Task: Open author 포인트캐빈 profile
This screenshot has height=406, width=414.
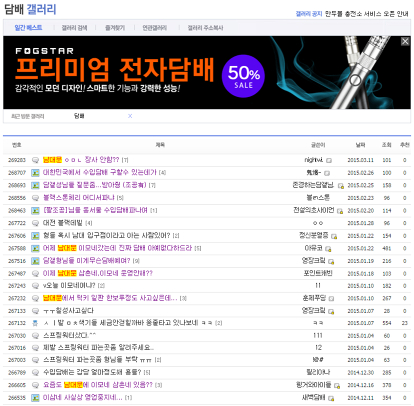Action: [x=318, y=273]
